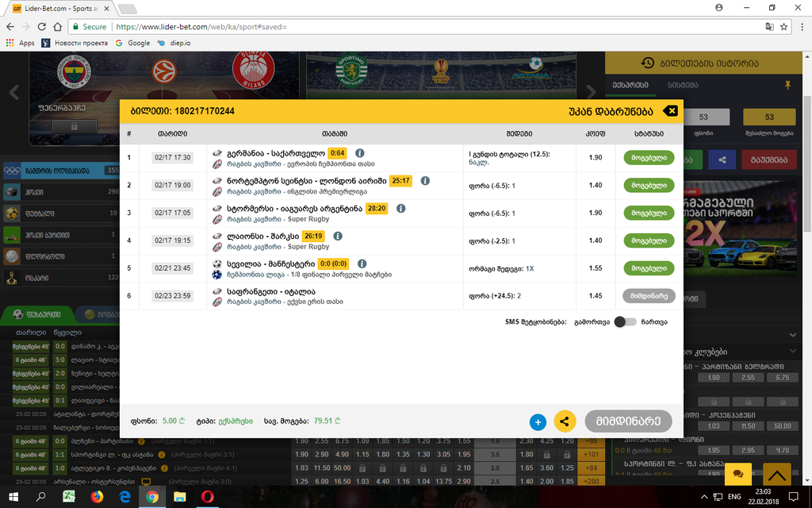Open the diep.io bookmark

174,43
